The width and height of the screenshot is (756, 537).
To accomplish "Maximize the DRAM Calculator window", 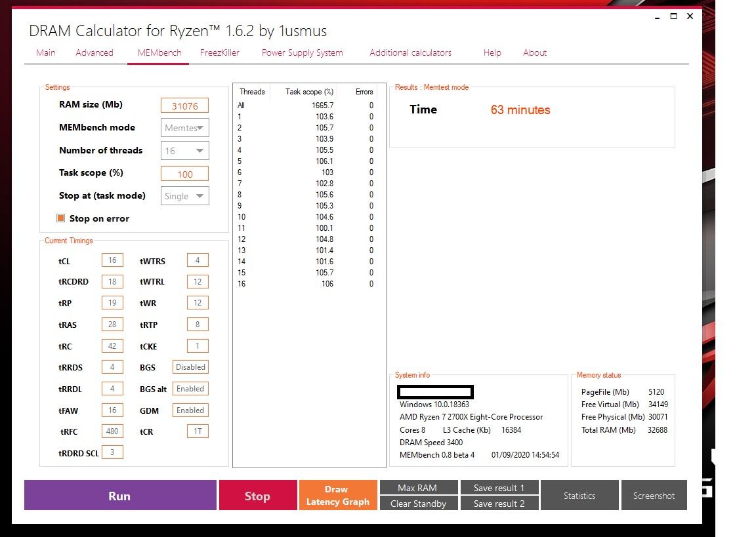I will click(673, 16).
